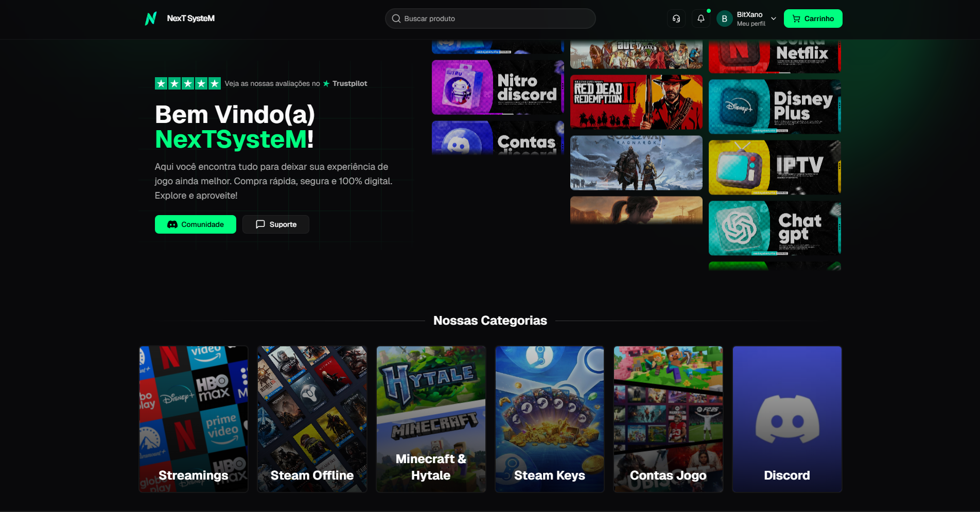Open the Discord category card
Viewport: 980px width, 512px height.
[786, 419]
